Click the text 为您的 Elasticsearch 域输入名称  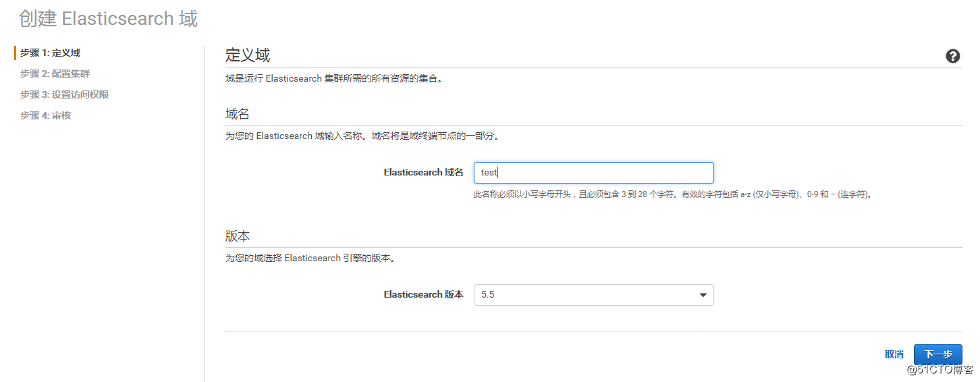(297, 136)
